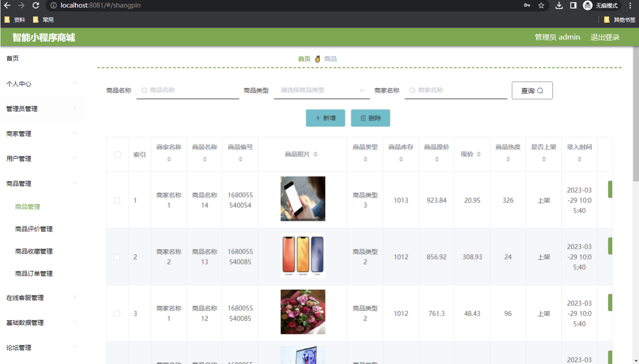
Task: Sort table by 商品热度 column
Action: pos(508,159)
